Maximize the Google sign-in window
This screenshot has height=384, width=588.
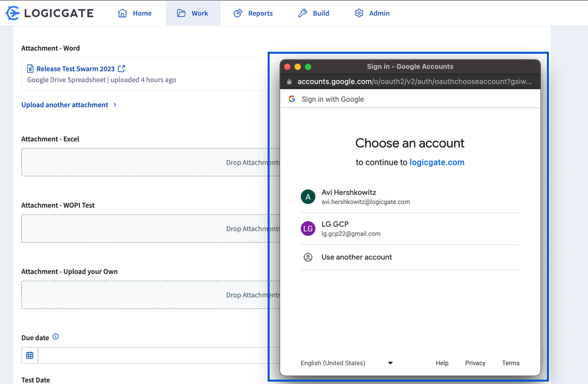(308, 67)
